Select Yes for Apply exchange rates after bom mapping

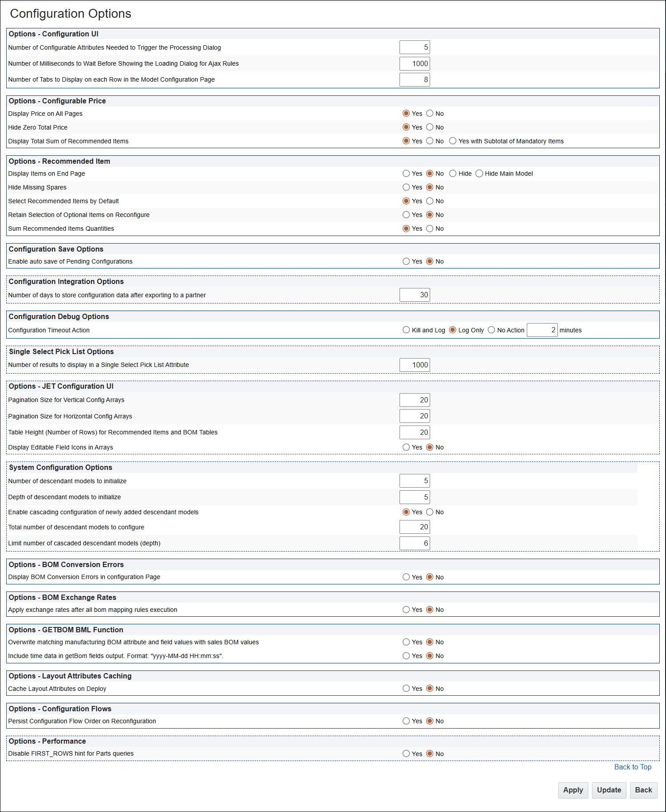(406, 610)
